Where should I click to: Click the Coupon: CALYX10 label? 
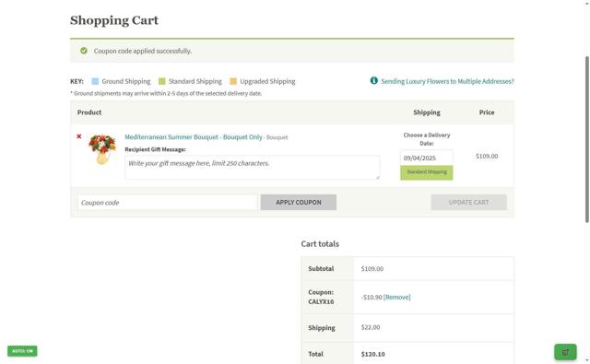(321, 297)
